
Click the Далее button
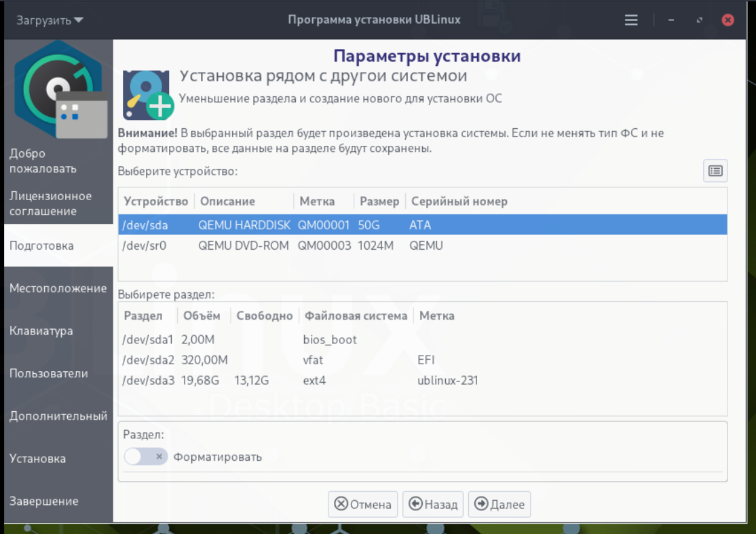pyautogui.click(x=499, y=504)
